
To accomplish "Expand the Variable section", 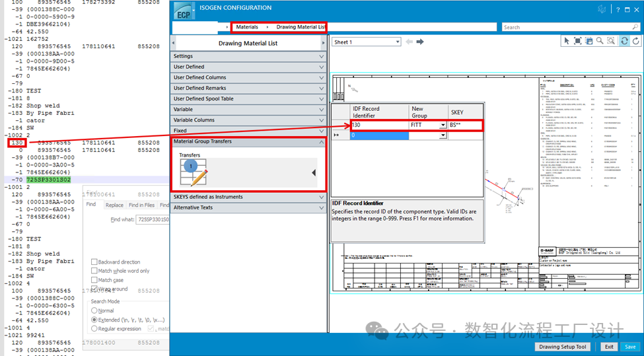I will point(248,110).
